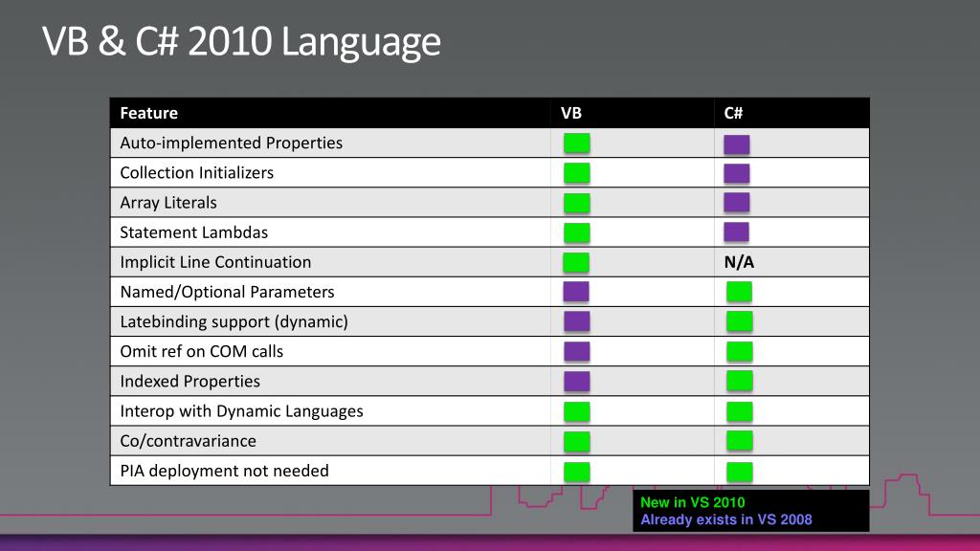Click the green C# square for Latebinding support
Image resolution: width=980 pixels, height=551 pixels.
[740, 321]
